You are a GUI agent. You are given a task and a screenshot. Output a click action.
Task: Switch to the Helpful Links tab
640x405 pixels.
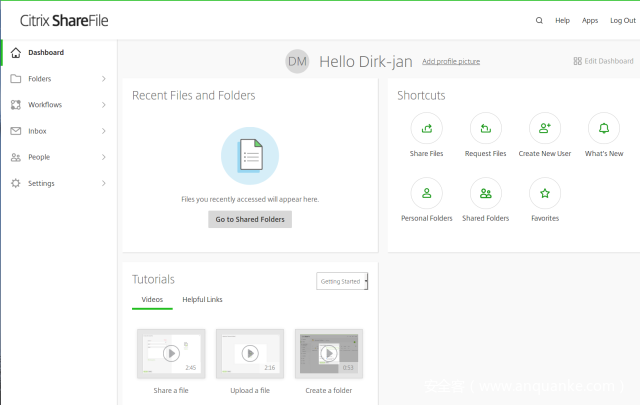202,300
